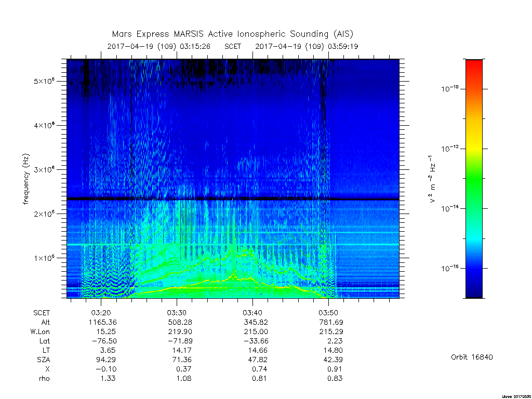Click the black horizontal band near 2.3 MHz
The height and width of the screenshot is (399, 532).
[233, 199]
